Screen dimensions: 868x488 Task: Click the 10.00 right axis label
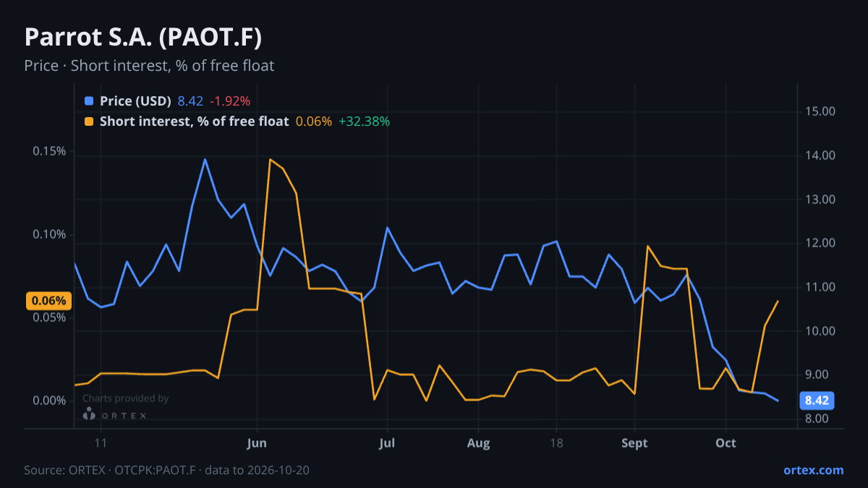point(820,331)
